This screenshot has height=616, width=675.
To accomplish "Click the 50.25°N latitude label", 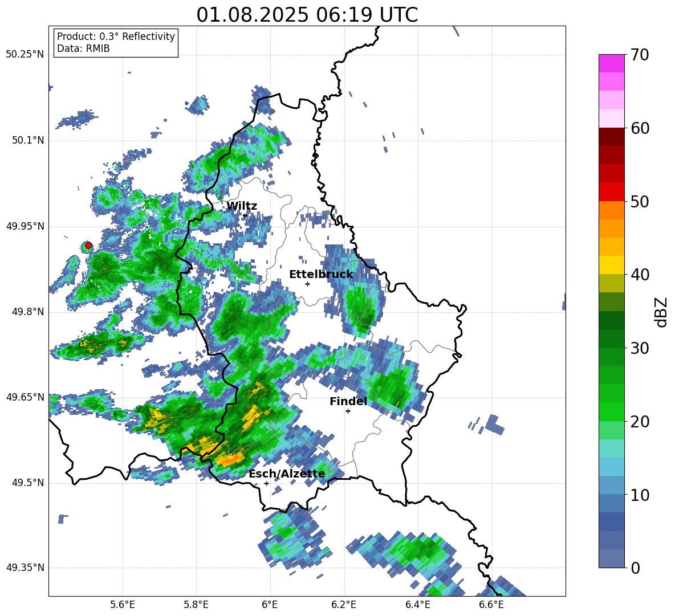I will [x=25, y=55].
